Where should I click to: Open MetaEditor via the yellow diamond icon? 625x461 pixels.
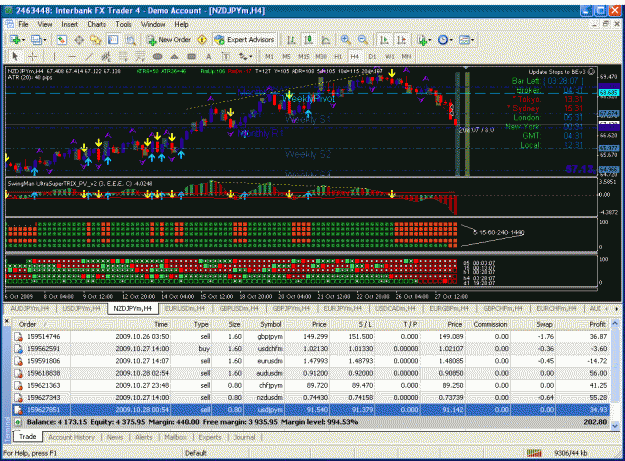click(x=202, y=40)
